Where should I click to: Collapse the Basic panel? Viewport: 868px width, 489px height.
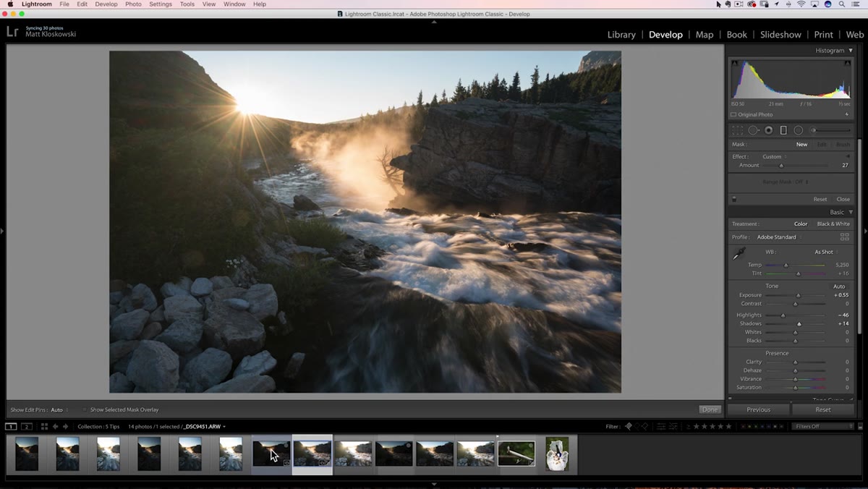[x=851, y=213]
